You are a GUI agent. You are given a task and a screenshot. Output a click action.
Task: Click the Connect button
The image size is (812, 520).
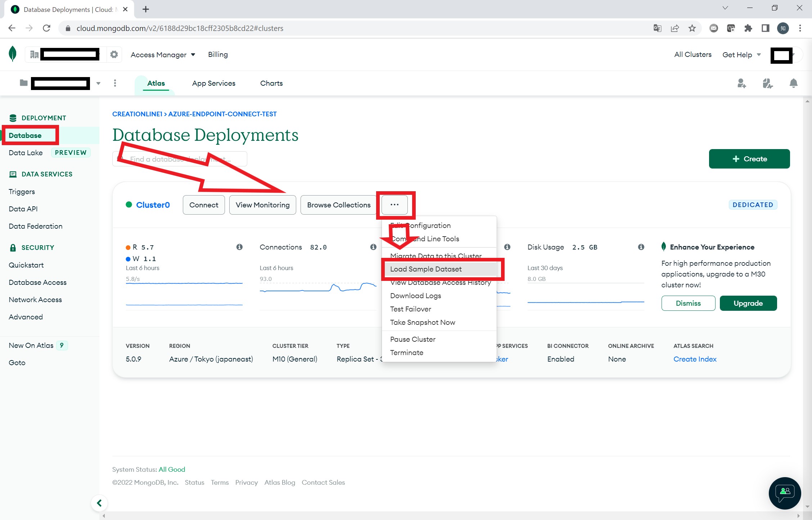[204, 205]
